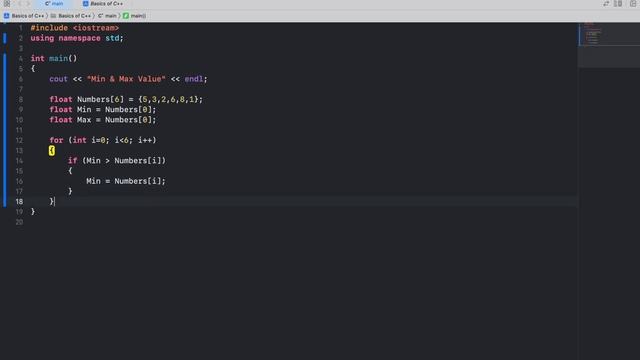The height and width of the screenshot is (360, 640).
Task: Toggle code review arrows icon
Action: pos(606,4)
